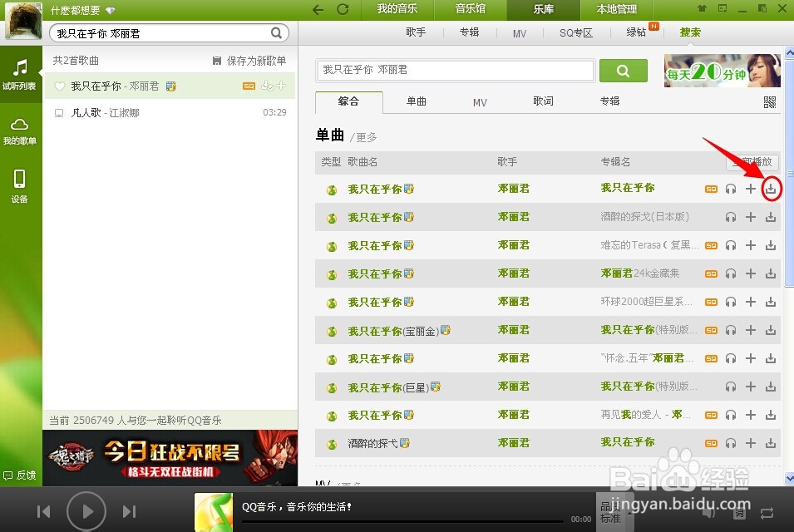The image size is (794, 532).
Task: Open 我的歌单 in the left sidebar
Action: coord(21,131)
